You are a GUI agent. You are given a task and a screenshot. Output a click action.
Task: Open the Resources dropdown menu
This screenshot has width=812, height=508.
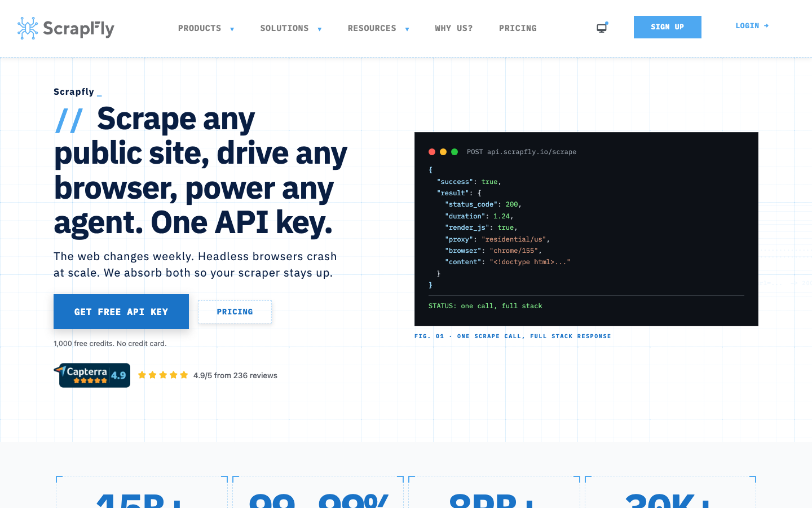coord(378,28)
